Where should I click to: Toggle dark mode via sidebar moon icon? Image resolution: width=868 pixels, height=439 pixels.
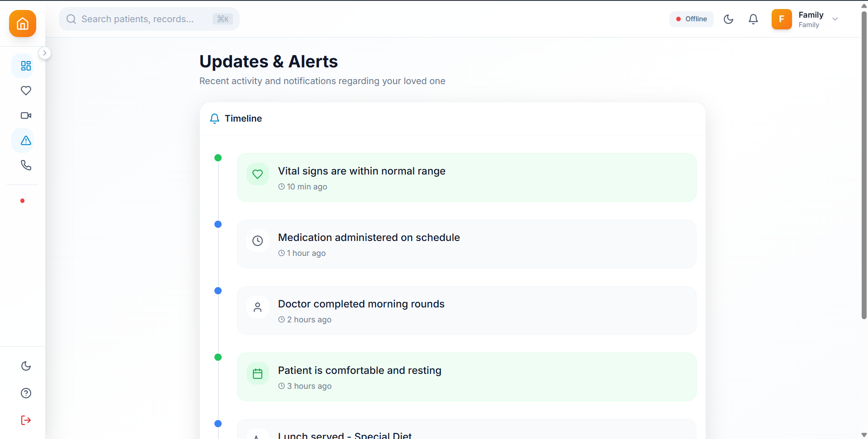(x=26, y=366)
